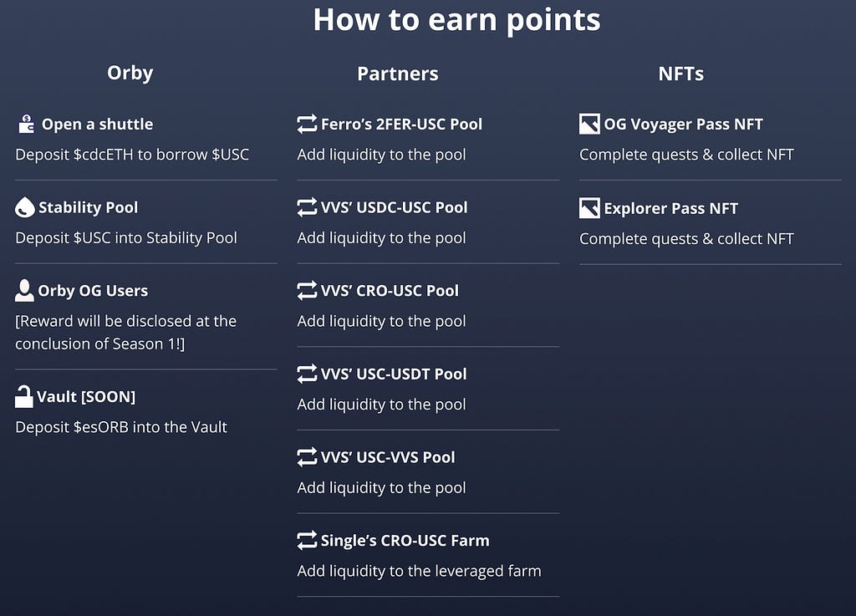Select the Partners column heading
Screen dimensions: 856x616
tap(397, 74)
